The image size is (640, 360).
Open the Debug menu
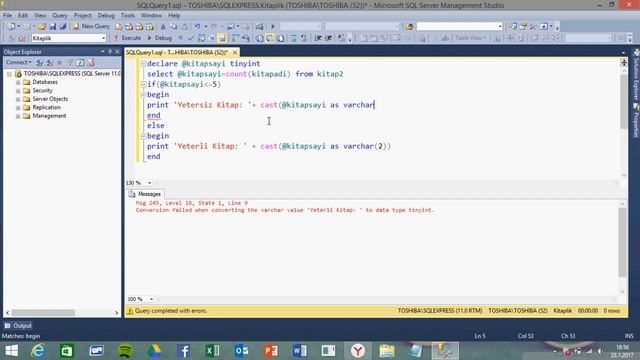pos(106,15)
